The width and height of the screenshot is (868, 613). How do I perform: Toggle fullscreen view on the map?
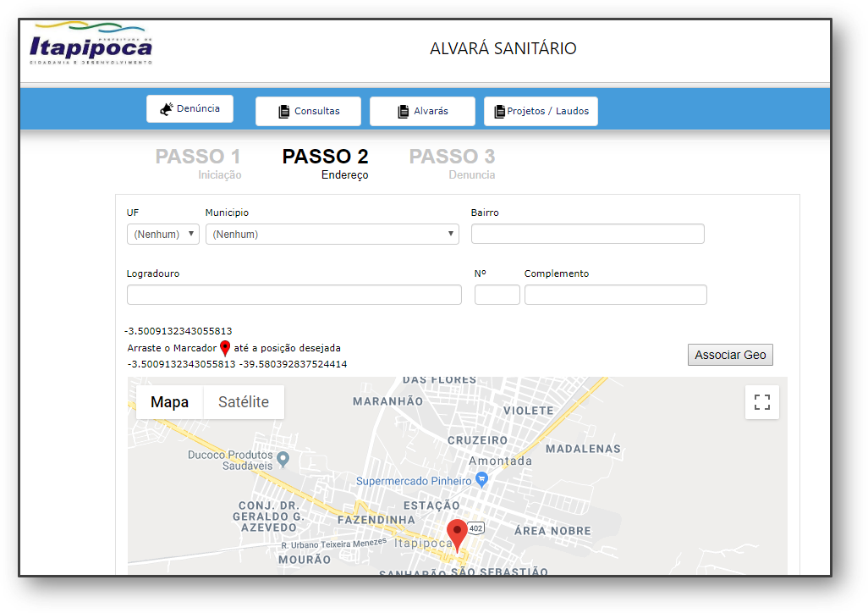pos(761,402)
